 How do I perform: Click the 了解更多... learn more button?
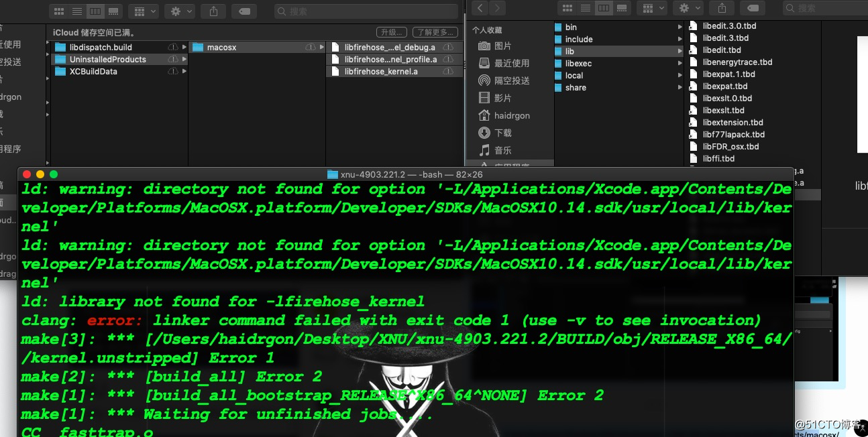tap(434, 32)
